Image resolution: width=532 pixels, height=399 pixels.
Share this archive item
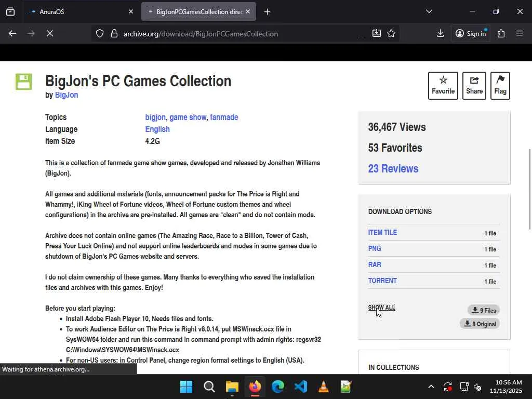(x=474, y=86)
